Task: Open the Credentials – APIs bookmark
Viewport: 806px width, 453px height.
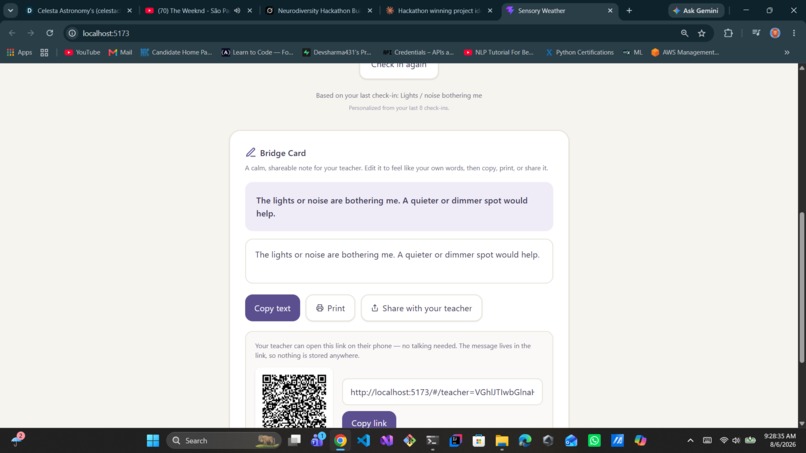Action: [418, 52]
